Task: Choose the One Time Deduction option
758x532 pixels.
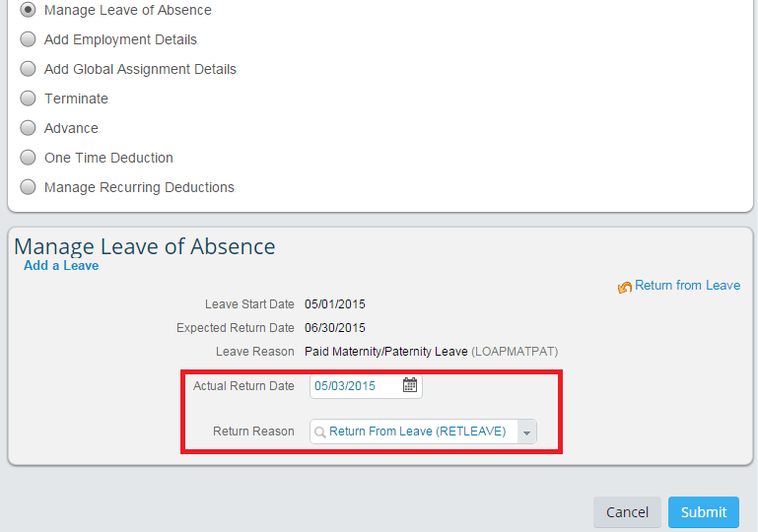Action: pyautogui.click(x=28, y=158)
